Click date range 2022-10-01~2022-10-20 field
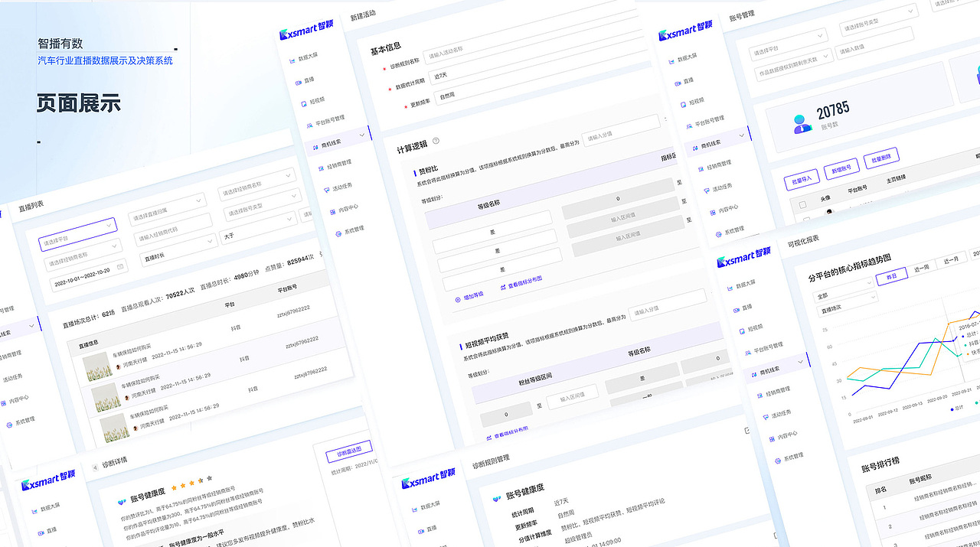 [x=90, y=276]
